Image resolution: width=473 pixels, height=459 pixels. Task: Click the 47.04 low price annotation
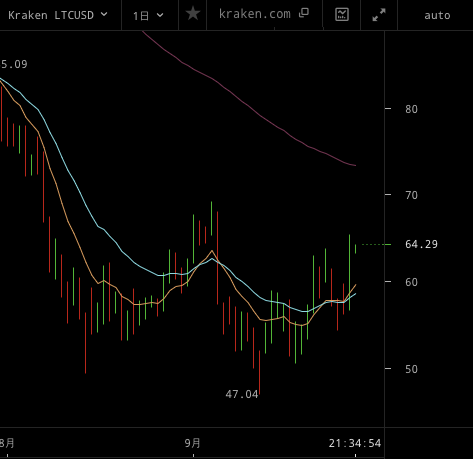(x=242, y=394)
